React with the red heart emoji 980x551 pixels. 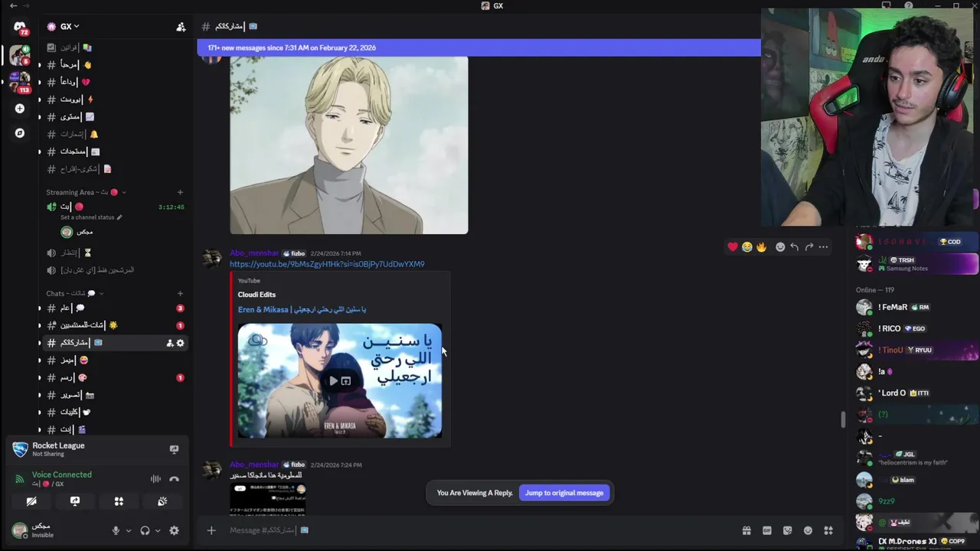733,246
